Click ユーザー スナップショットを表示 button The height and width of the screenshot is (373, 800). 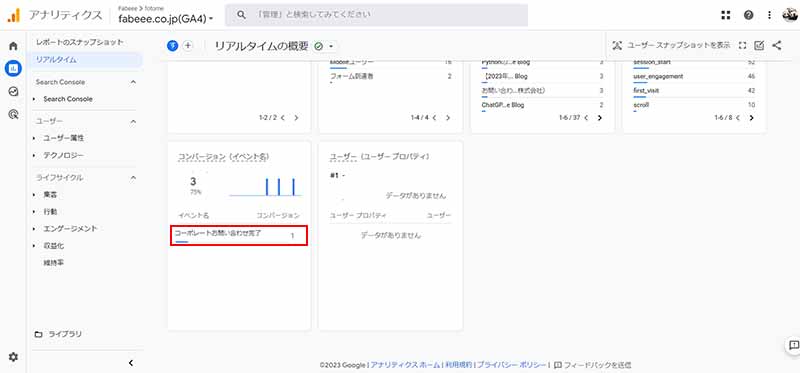pyautogui.click(x=671, y=45)
